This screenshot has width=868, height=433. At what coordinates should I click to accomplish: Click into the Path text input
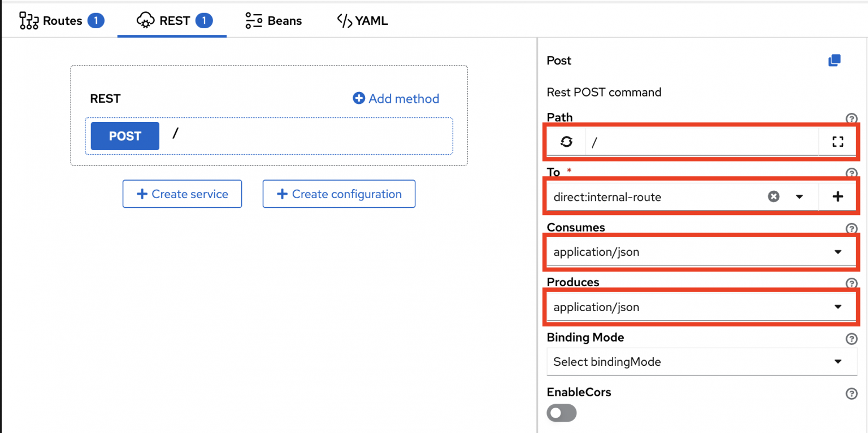(701, 142)
